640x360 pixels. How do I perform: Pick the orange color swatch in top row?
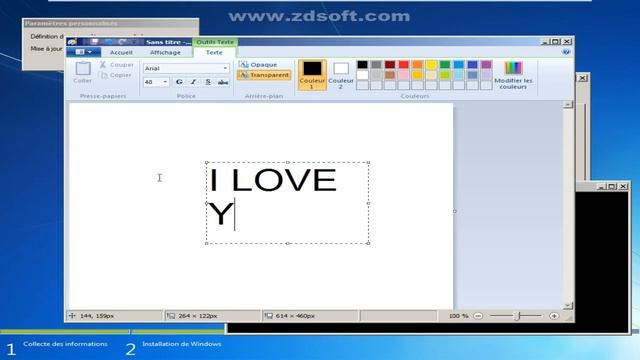pyautogui.click(x=418, y=64)
